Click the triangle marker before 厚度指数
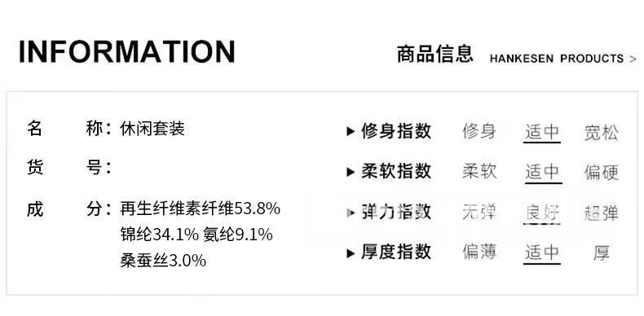Image resolution: width=644 pixels, height=316 pixels. pyautogui.click(x=351, y=252)
